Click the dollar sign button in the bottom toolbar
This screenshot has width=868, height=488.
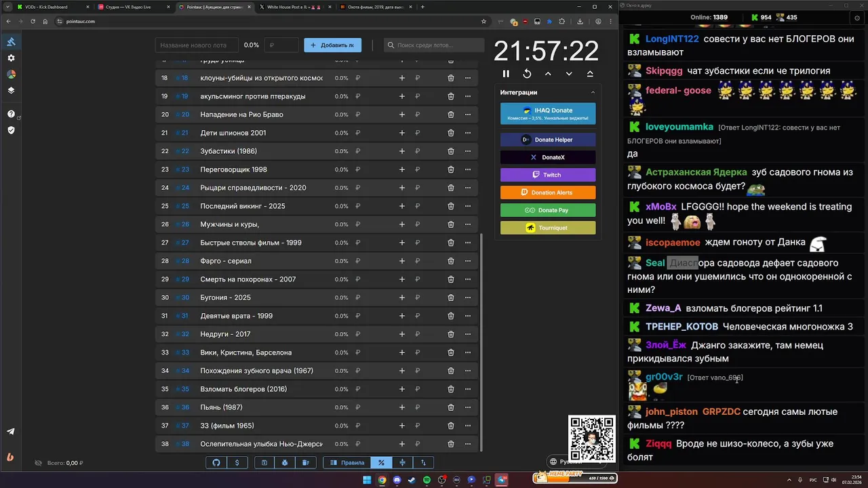[237, 462]
